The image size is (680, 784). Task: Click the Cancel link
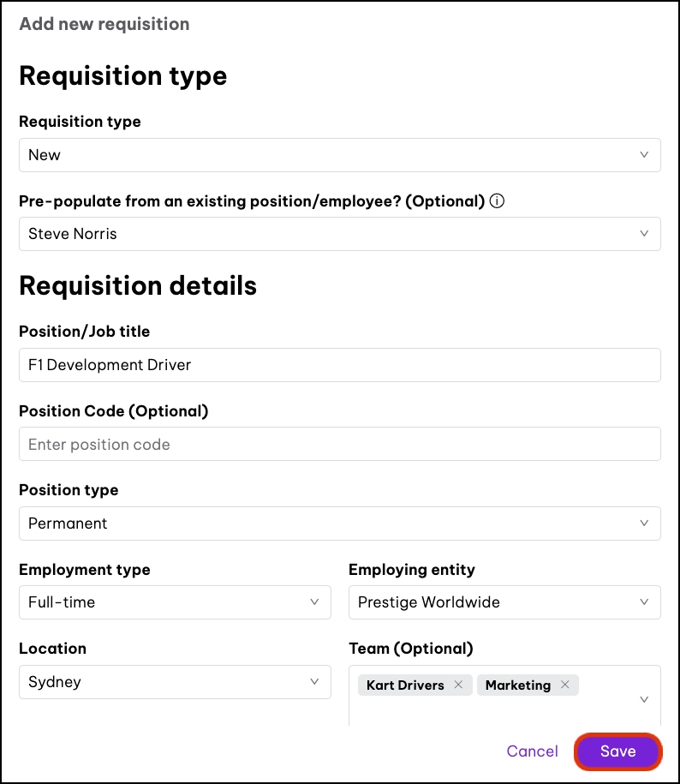tap(532, 751)
